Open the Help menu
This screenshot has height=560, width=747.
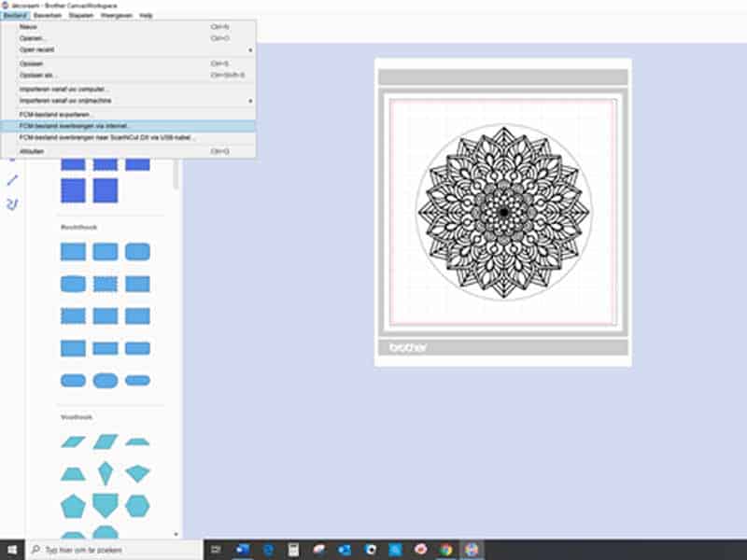(146, 15)
